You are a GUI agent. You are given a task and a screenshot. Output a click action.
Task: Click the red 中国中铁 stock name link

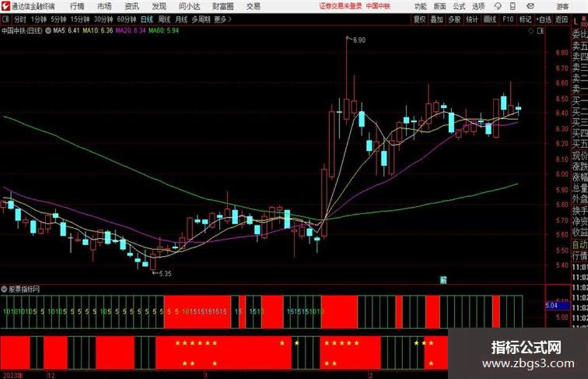pos(378,6)
